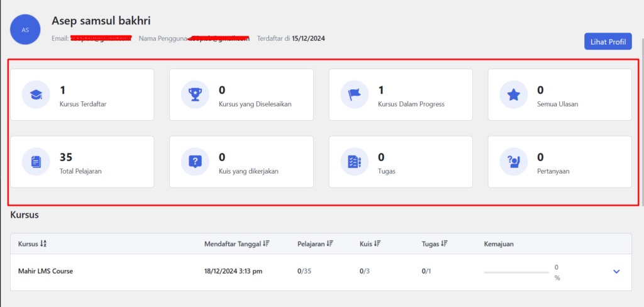Open profile with Lihat Profil button
Screen dimensions: 644x307
[x=608, y=42]
